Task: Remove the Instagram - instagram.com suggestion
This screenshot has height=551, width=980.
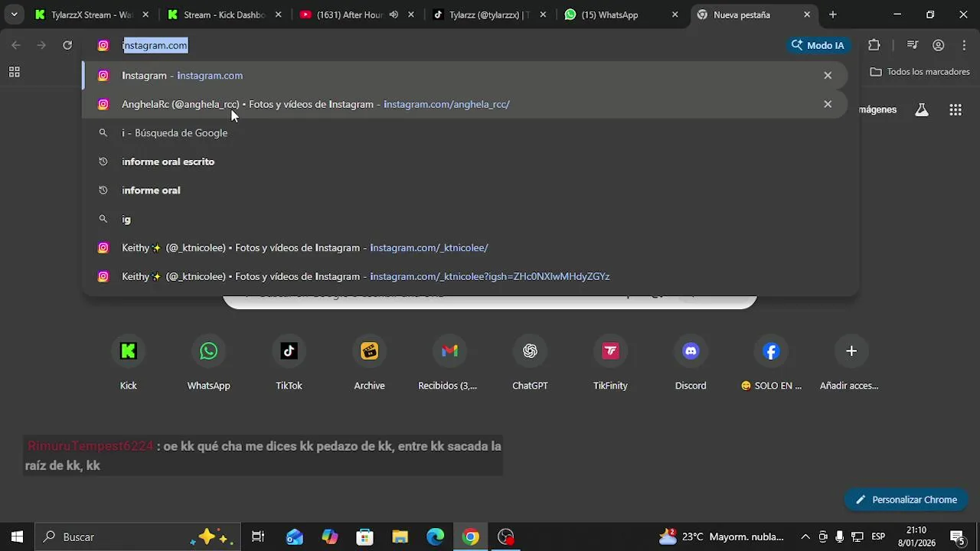Action: tap(828, 76)
